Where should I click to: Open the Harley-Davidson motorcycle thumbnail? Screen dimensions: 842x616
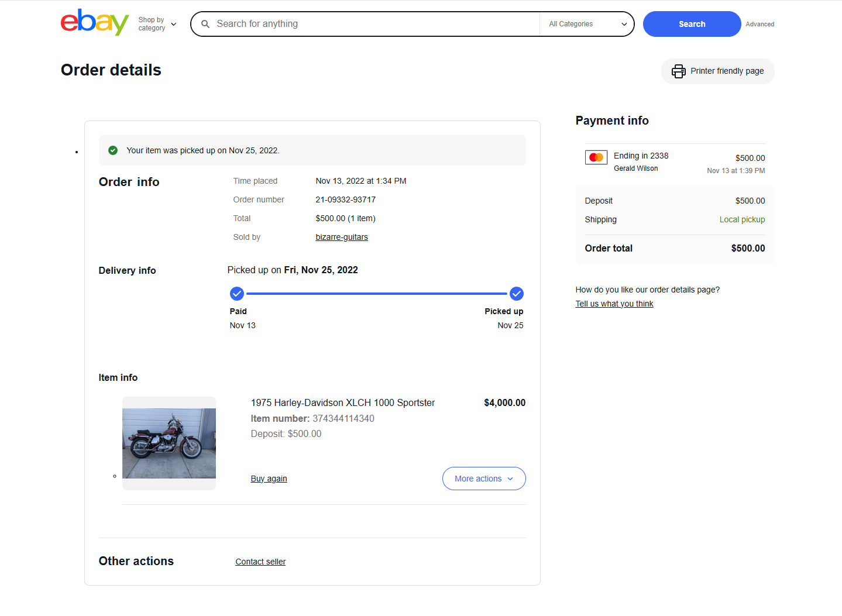pos(169,443)
